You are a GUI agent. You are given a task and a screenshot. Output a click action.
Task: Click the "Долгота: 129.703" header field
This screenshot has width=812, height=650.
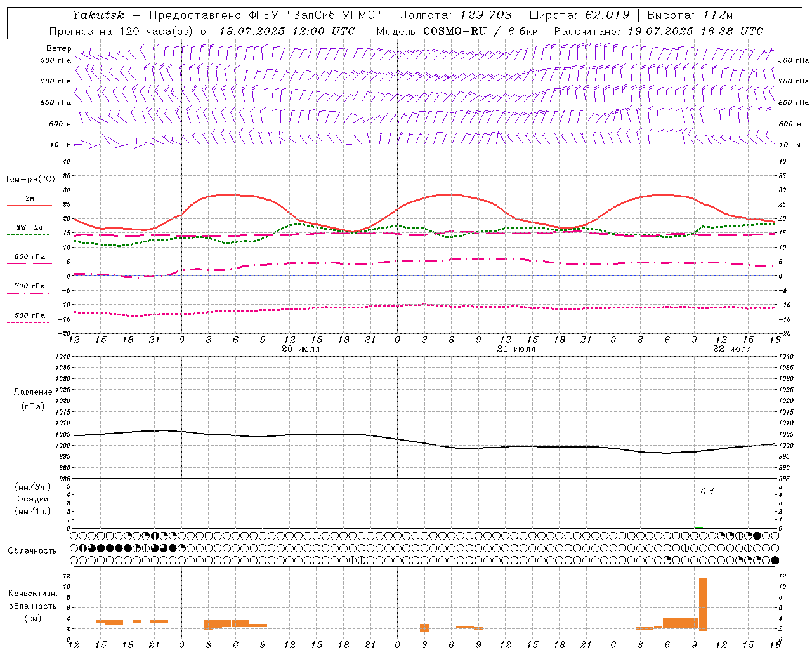pos(455,15)
